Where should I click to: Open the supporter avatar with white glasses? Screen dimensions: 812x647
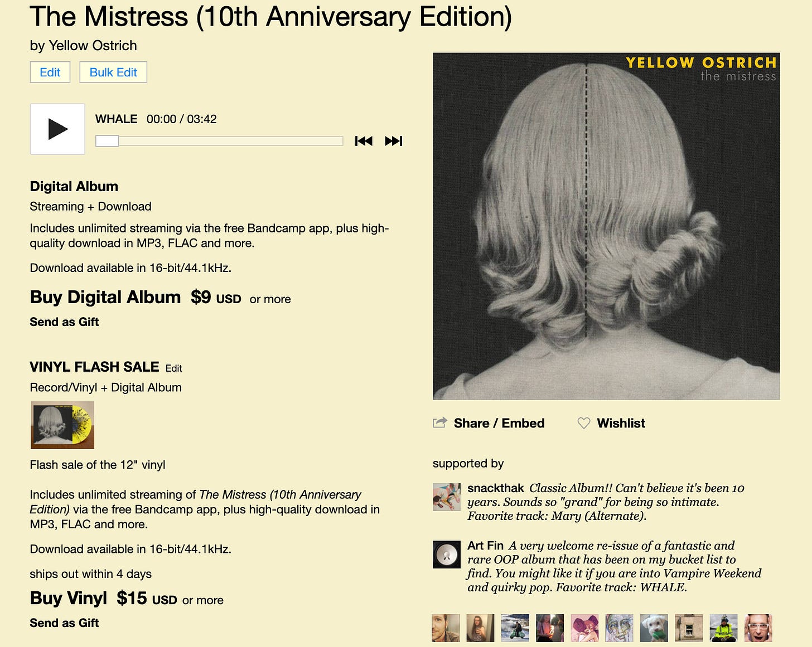[758, 628]
